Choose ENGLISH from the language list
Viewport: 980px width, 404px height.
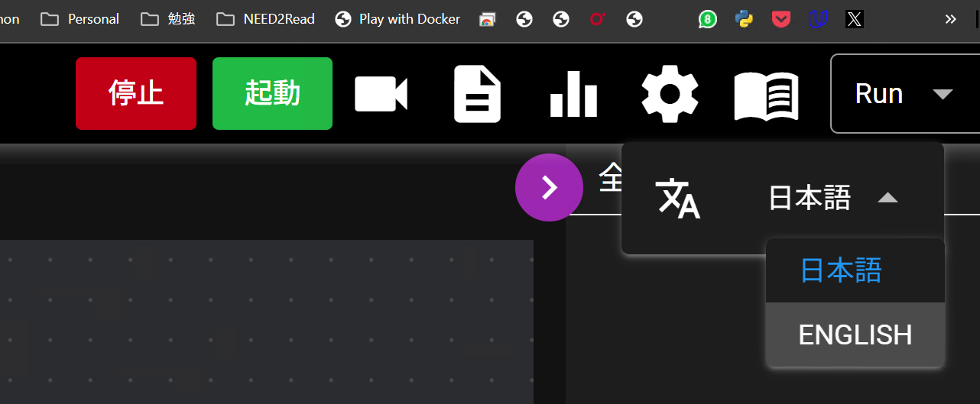tap(855, 335)
